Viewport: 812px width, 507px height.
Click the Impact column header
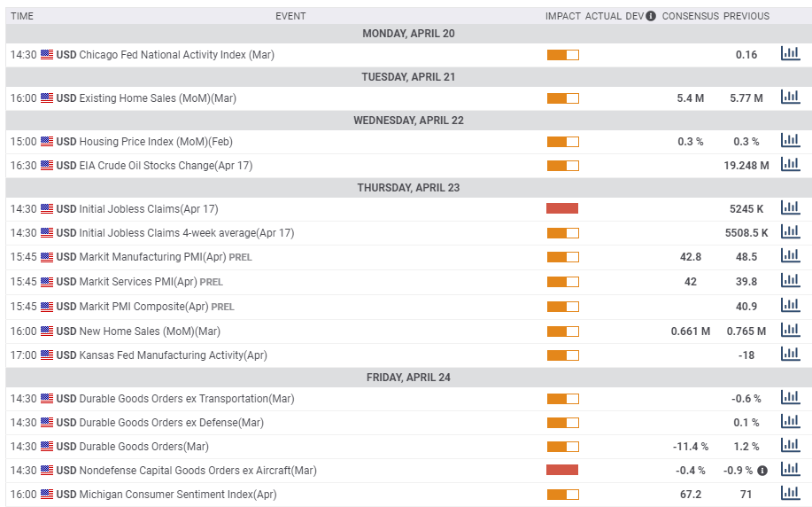[x=562, y=16]
